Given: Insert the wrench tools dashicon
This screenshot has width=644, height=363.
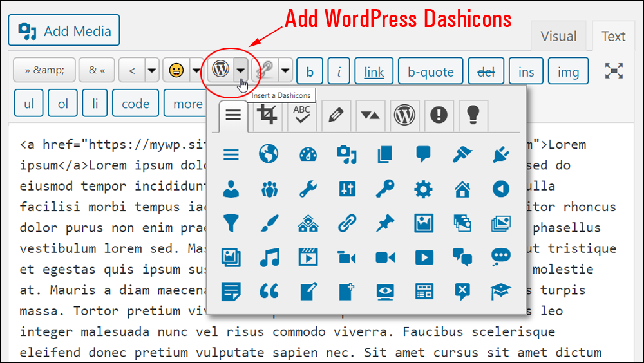Looking at the screenshot, I should (308, 189).
